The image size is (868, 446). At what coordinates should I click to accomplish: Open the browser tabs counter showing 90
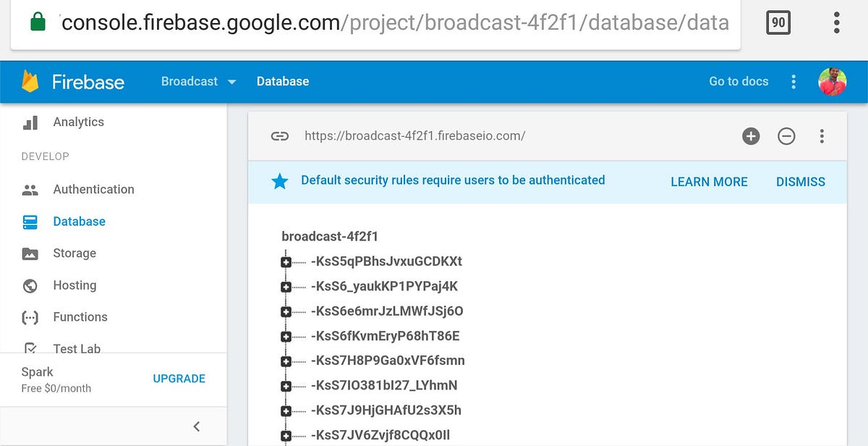point(778,23)
